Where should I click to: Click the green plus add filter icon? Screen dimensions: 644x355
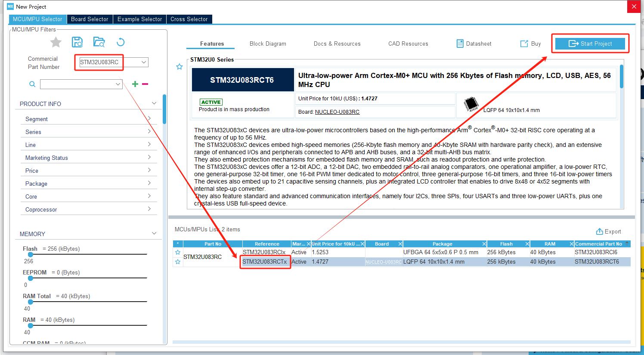135,84
